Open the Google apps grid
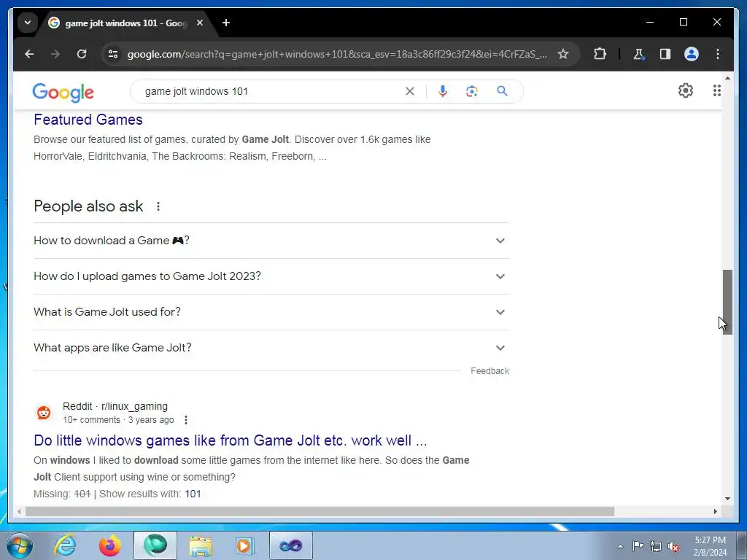Viewport: 747px width, 560px height. [716, 90]
